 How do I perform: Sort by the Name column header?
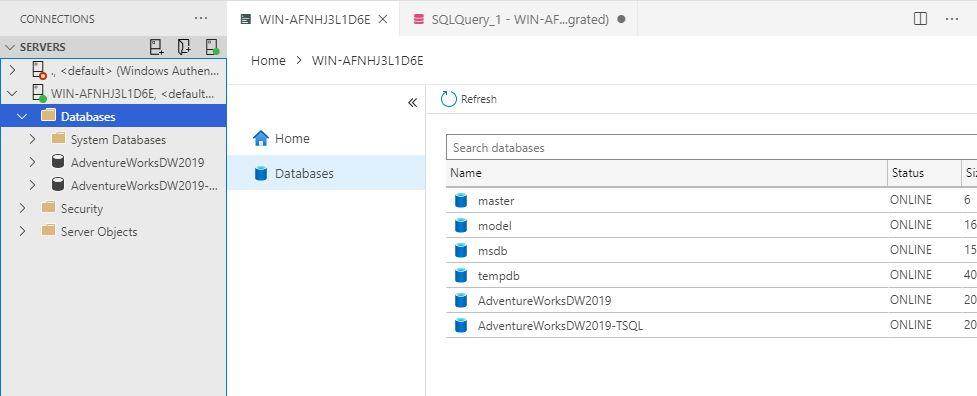(x=667, y=172)
